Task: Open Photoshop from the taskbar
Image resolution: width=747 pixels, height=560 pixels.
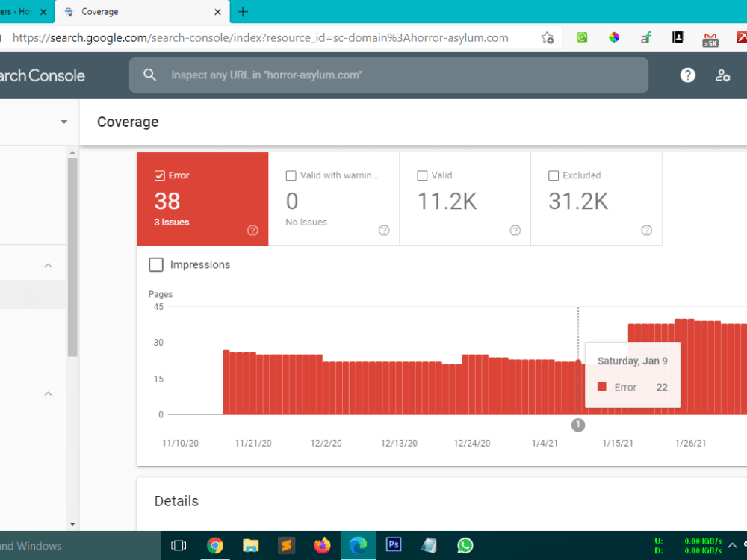Action: [394, 544]
